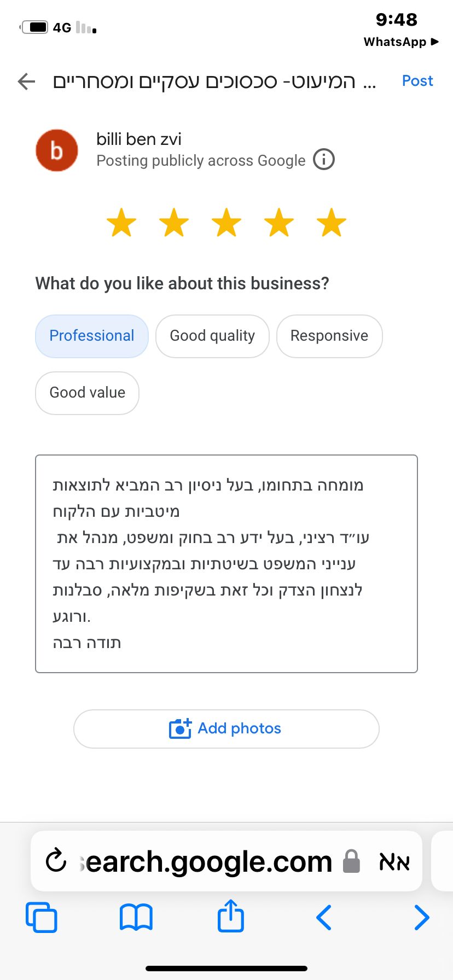
Task: Return to WhatsApp via the status bar link
Action: (401, 42)
